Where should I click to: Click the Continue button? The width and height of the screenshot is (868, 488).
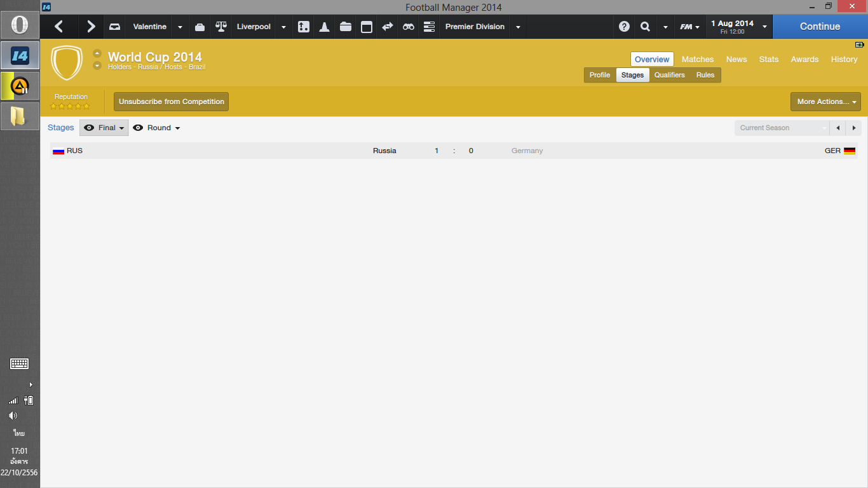[x=820, y=27]
